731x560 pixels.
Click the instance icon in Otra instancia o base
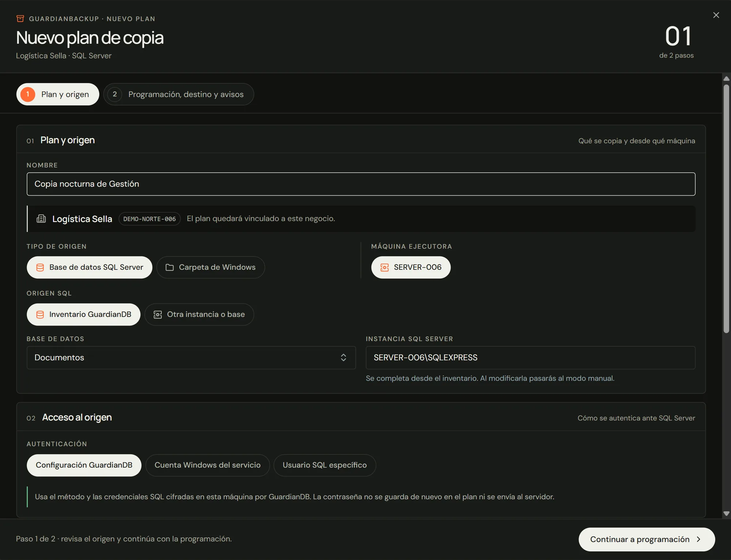tap(158, 315)
